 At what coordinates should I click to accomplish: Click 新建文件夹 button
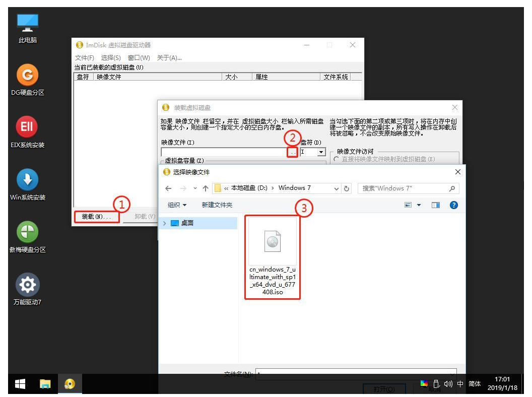[217, 205]
